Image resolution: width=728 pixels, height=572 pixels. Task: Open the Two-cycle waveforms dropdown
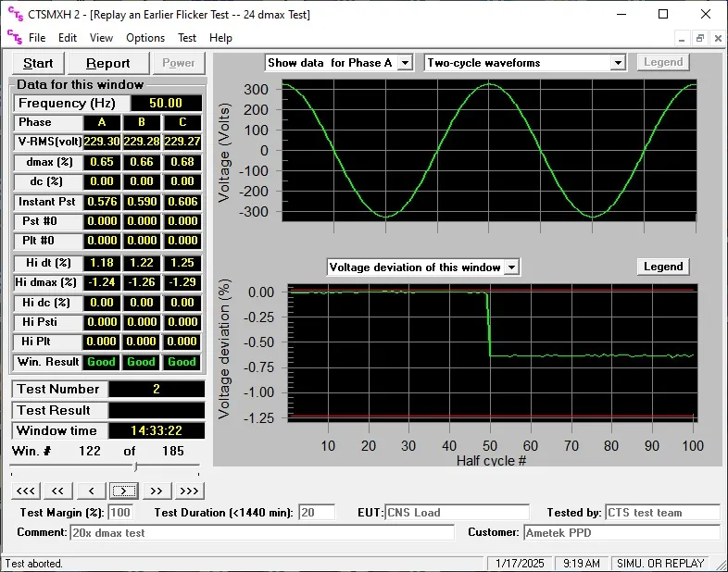click(x=618, y=63)
